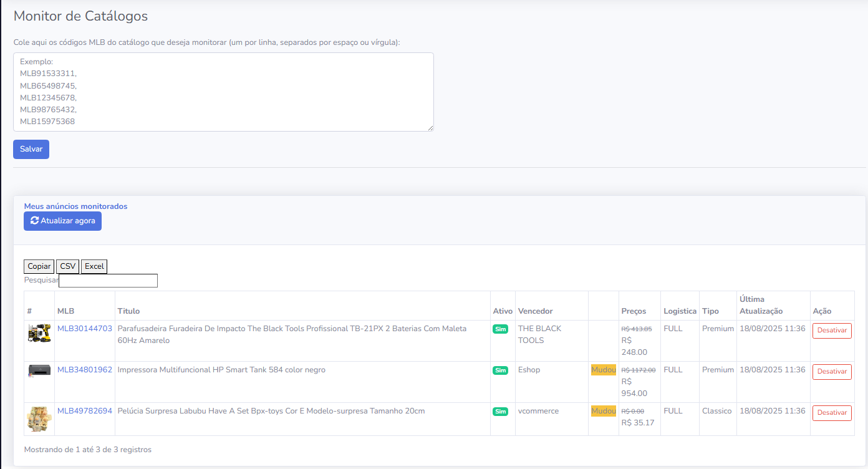Click inside the MLB codes textarea
Image resolution: width=868 pixels, height=469 pixels.
coord(223,92)
